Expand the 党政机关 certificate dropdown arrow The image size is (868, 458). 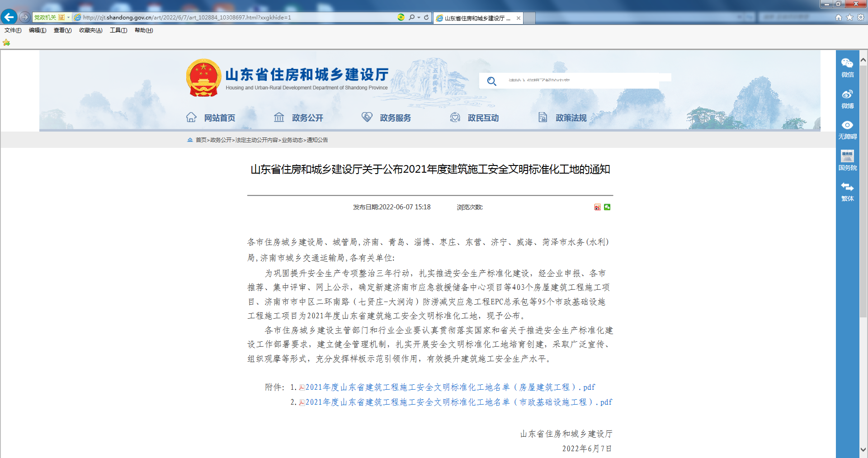click(68, 17)
